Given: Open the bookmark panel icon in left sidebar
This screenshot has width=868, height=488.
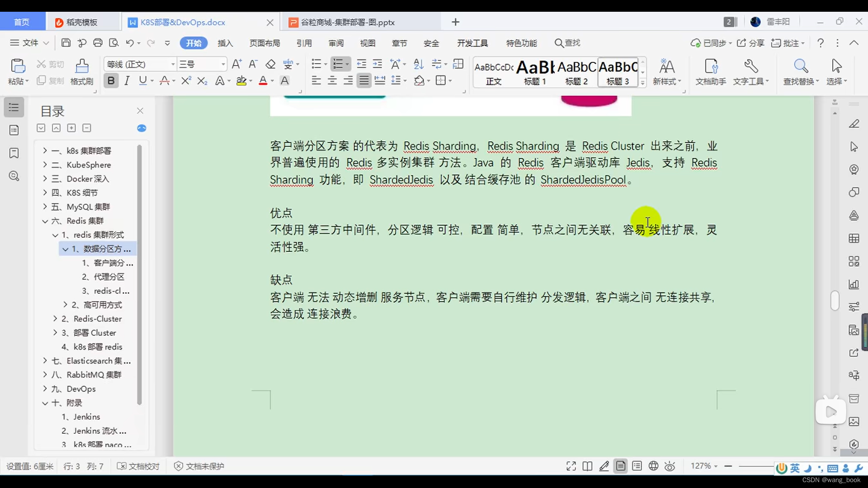Looking at the screenshot, I should (x=14, y=153).
